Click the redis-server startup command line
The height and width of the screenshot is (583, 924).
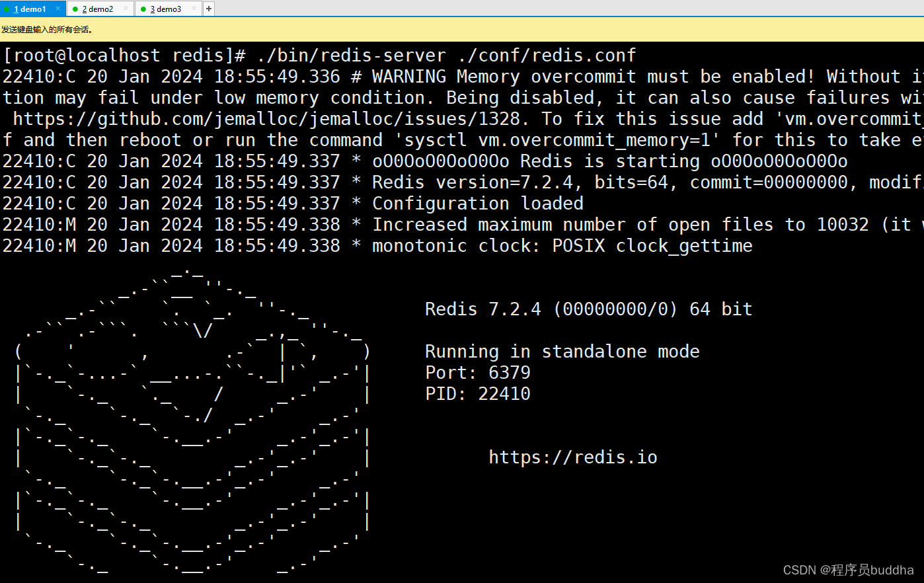[319, 56]
